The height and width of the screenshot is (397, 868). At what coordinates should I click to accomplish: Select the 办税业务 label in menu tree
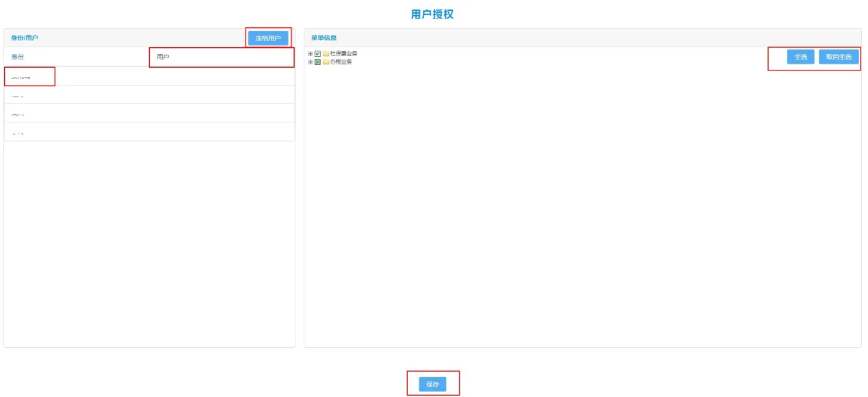(341, 62)
